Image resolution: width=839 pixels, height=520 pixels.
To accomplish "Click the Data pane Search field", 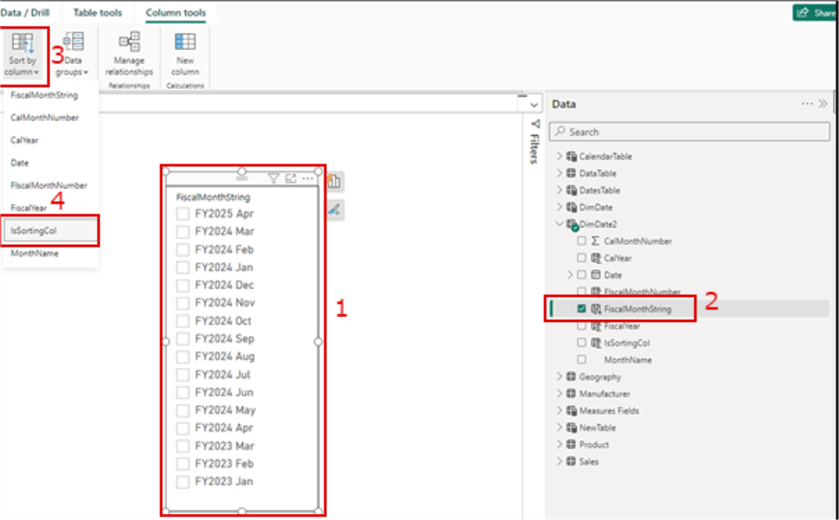I will (x=690, y=132).
